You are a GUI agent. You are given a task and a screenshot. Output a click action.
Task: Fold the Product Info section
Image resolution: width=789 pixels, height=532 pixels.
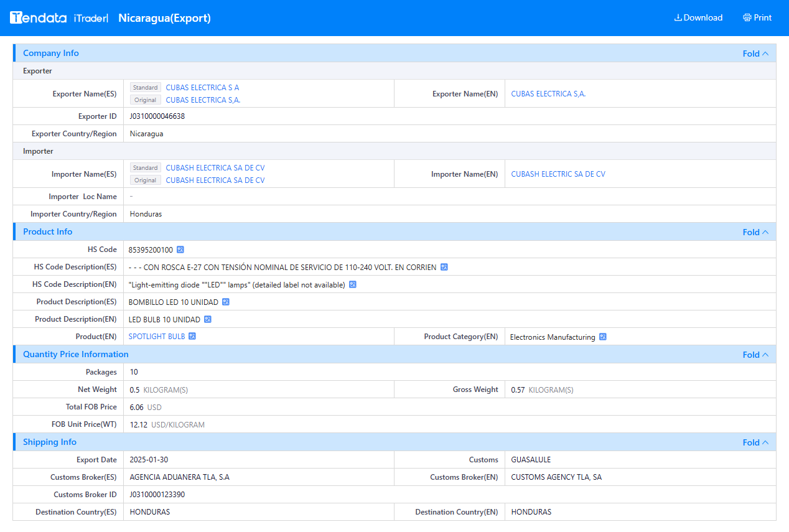click(x=755, y=232)
